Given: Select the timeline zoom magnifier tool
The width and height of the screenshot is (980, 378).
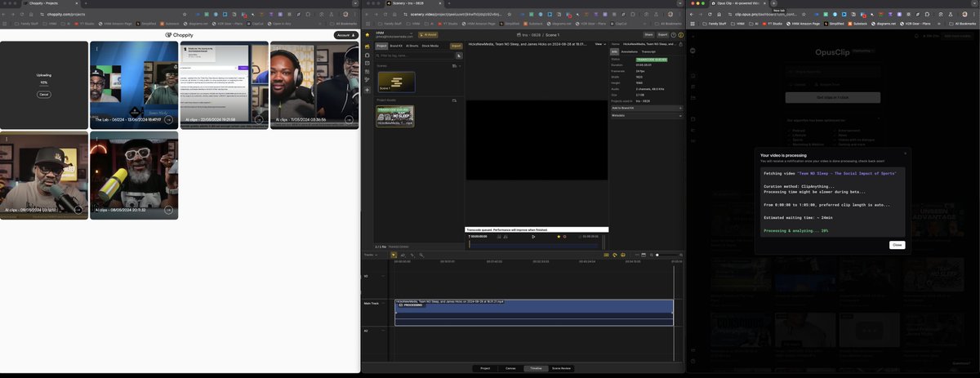Looking at the screenshot, I should coord(421,255).
